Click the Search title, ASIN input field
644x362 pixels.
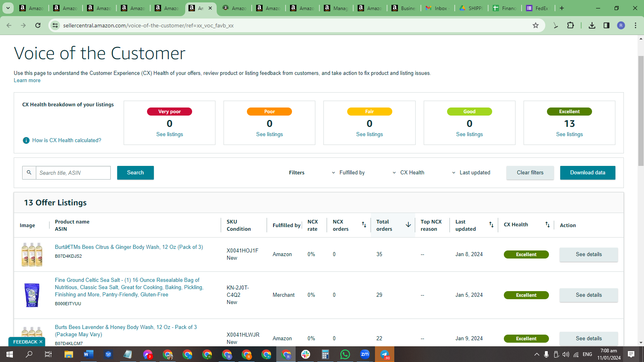[x=73, y=173]
